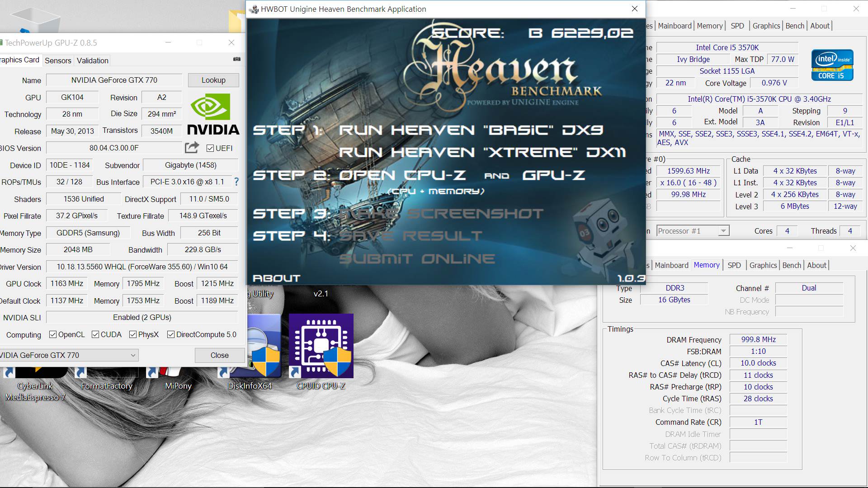The image size is (868, 488).
Task: Click GPU-Z link in Heaven step 2
Action: point(554,175)
